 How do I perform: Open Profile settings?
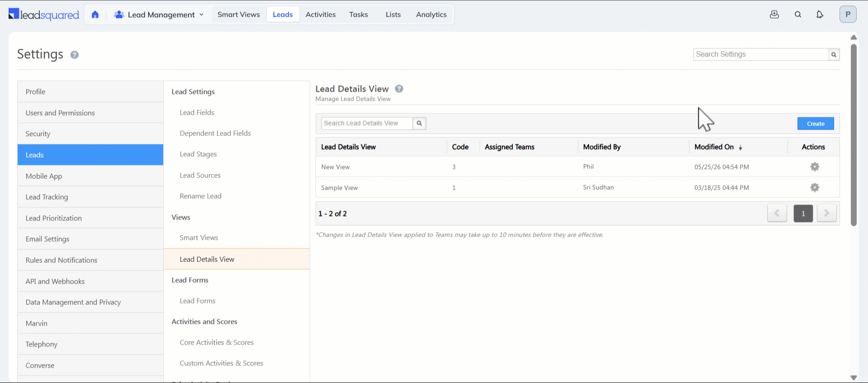point(90,92)
